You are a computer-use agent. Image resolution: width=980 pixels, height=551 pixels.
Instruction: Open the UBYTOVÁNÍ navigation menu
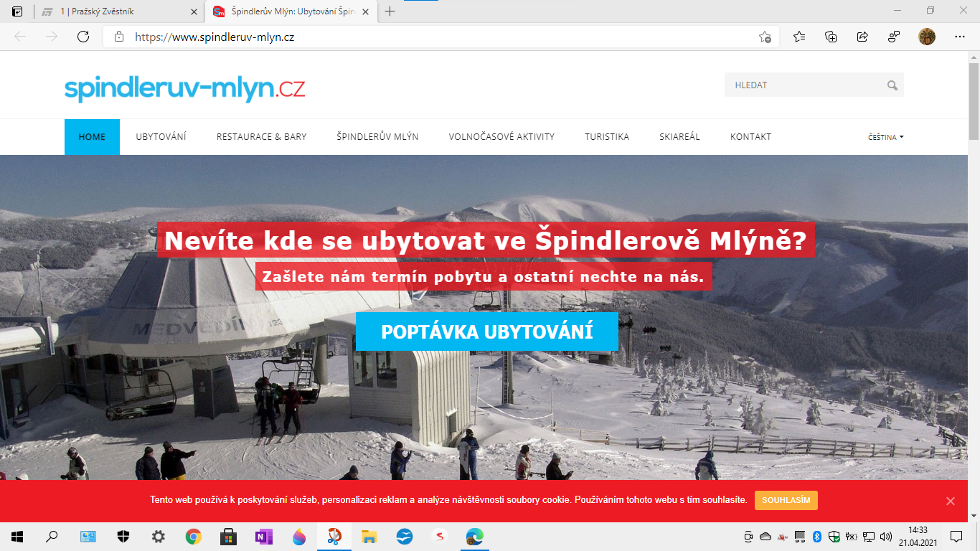pos(161,136)
